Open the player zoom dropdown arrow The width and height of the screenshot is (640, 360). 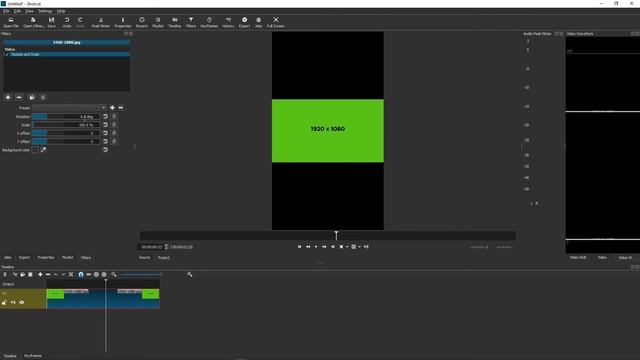click(347, 247)
